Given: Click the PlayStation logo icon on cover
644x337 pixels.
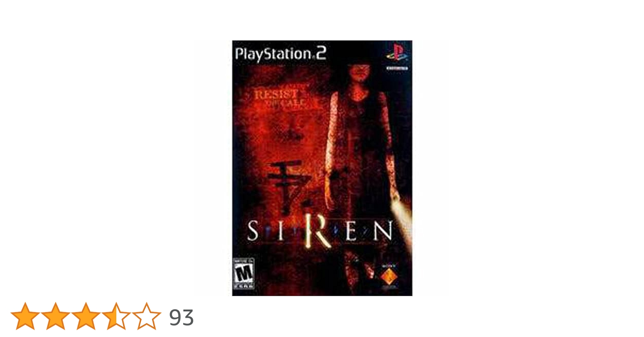Looking at the screenshot, I should pos(397,52).
